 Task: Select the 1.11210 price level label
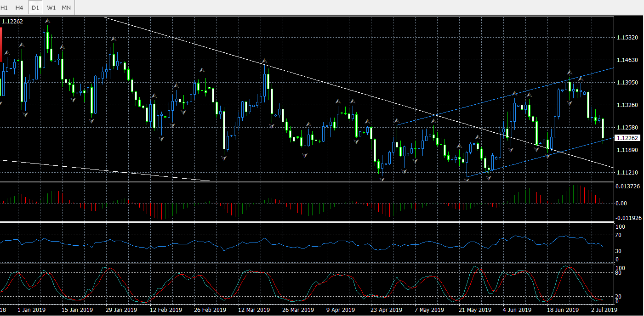(x=628, y=172)
